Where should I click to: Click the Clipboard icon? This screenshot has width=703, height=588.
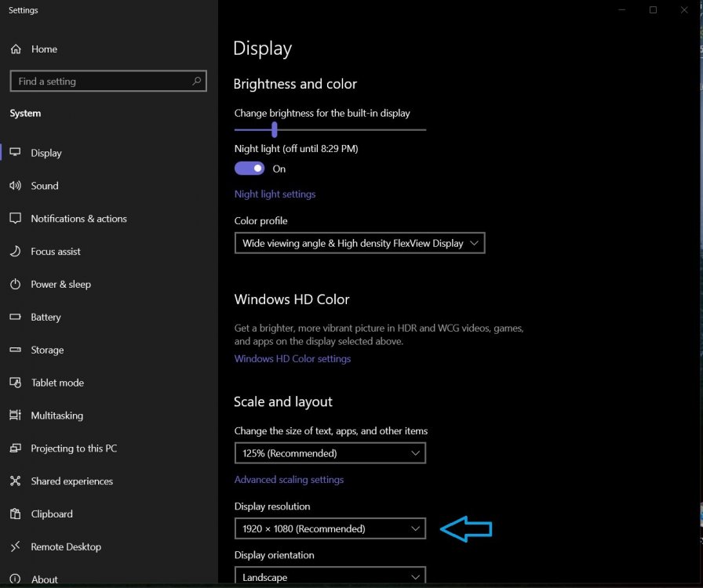click(15, 514)
